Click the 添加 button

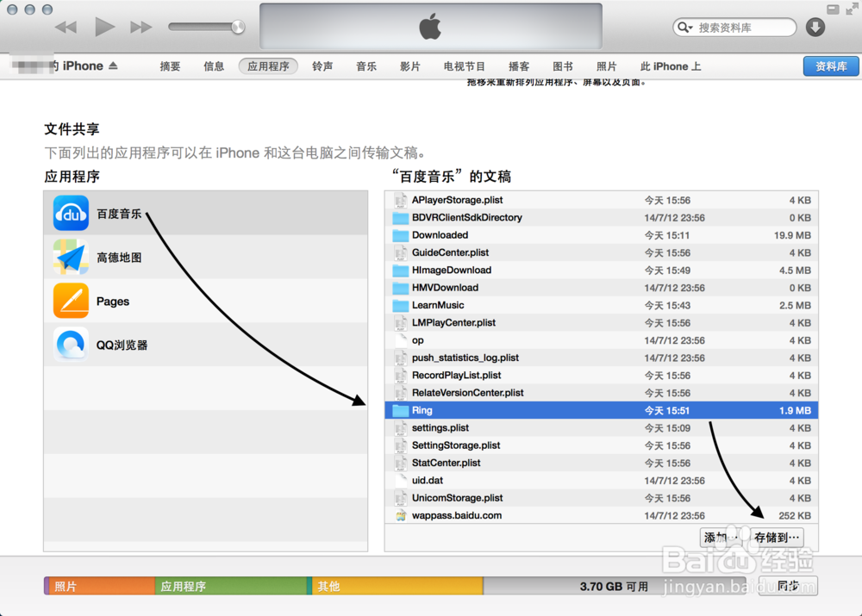click(721, 538)
